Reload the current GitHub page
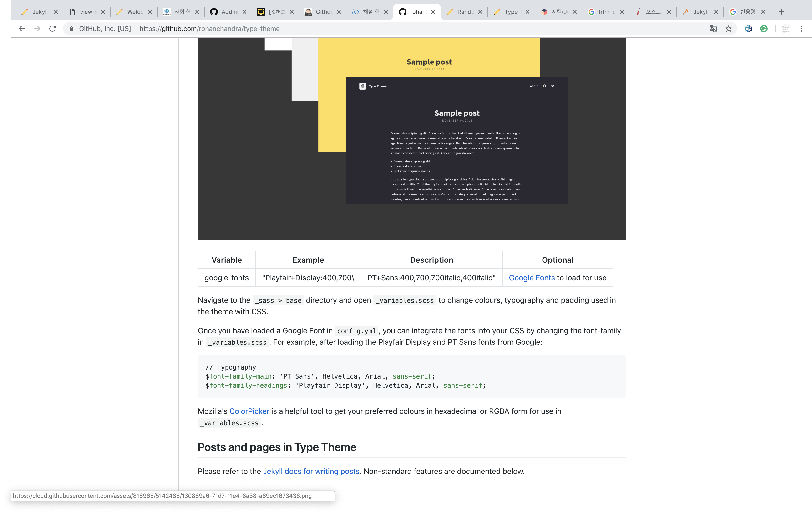This screenshot has width=812, height=514. pos(52,29)
